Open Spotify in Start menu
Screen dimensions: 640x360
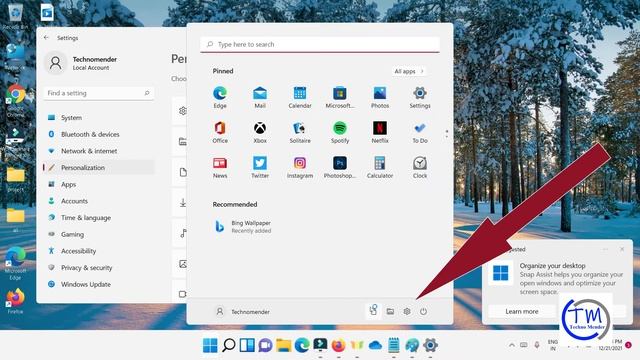[340, 133]
